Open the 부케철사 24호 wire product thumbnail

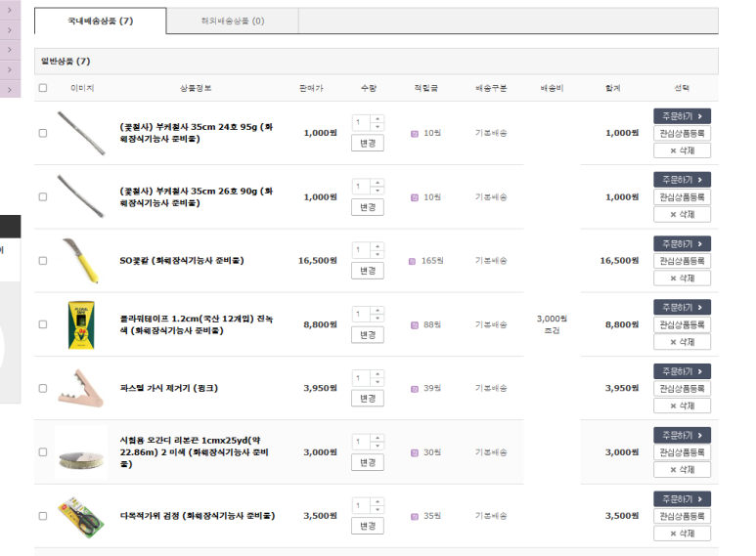pyautogui.click(x=81, y=133)
